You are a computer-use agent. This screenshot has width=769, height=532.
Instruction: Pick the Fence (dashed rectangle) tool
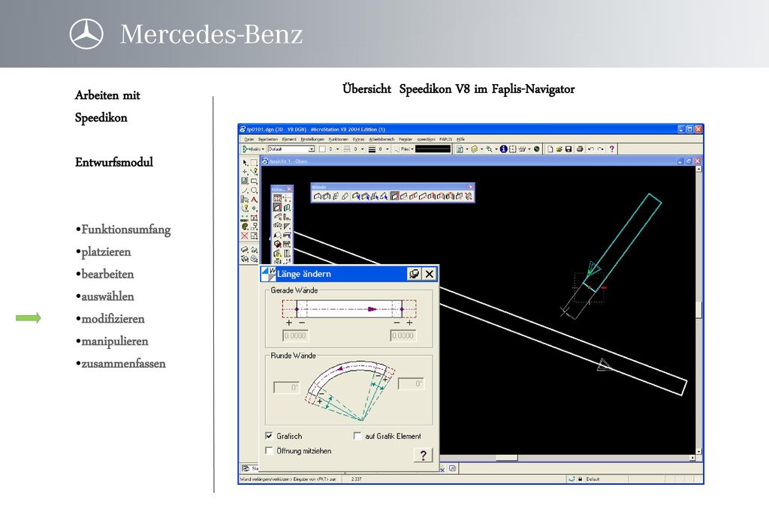[x=254, y=163]
